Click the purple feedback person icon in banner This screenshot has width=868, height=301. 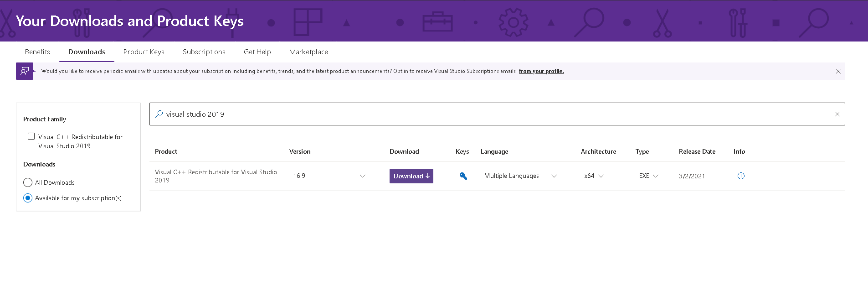click(25, 71)
